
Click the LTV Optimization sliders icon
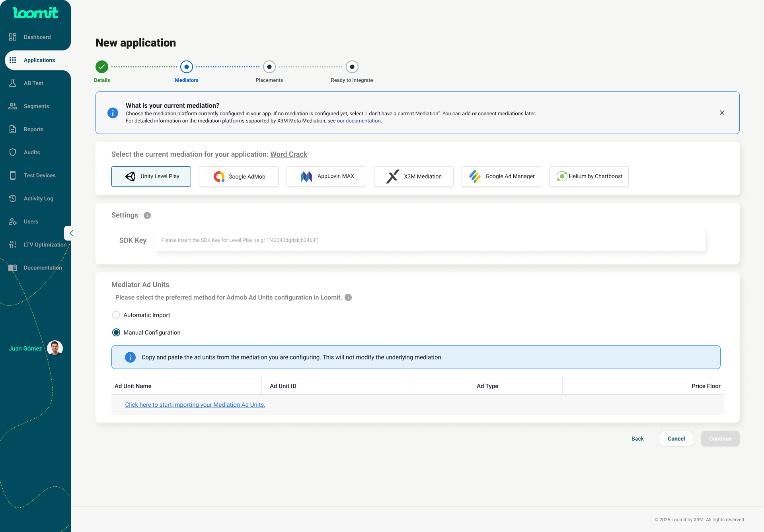(13, 245)
